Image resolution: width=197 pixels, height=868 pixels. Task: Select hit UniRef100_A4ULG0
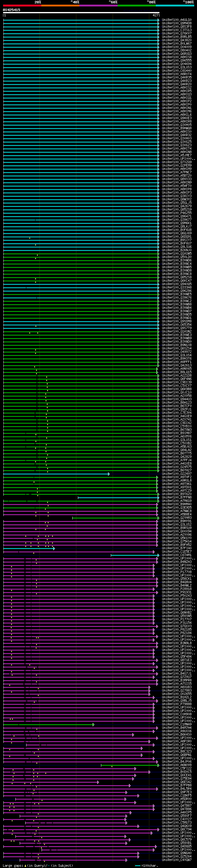point(177,20)
